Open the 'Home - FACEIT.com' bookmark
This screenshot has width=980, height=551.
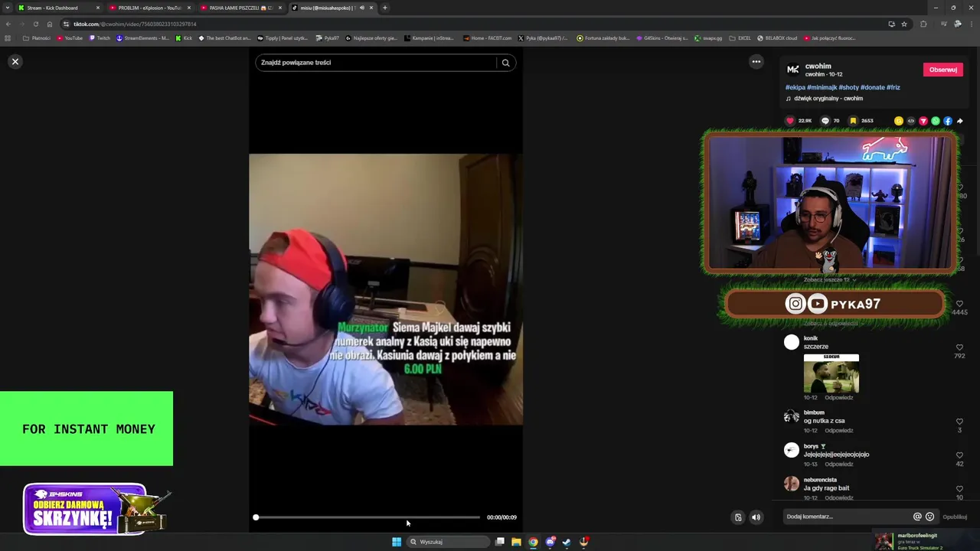(487, 37)
